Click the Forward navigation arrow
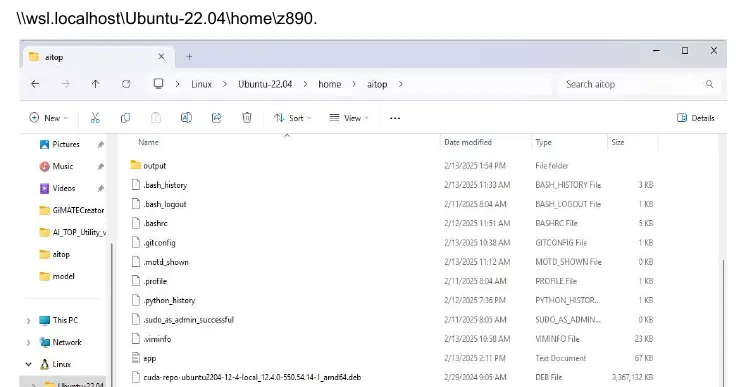 click(x=65, y=84)
